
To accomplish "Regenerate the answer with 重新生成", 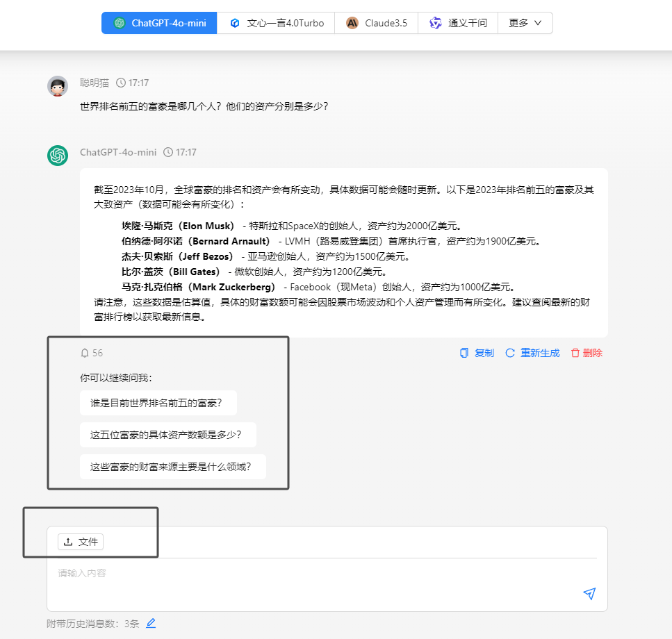I will pyautogui.click(x=532, y=353).
